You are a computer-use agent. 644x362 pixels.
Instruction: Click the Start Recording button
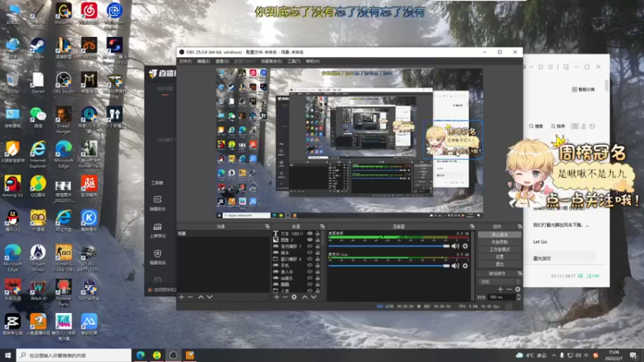click(499, 242)
